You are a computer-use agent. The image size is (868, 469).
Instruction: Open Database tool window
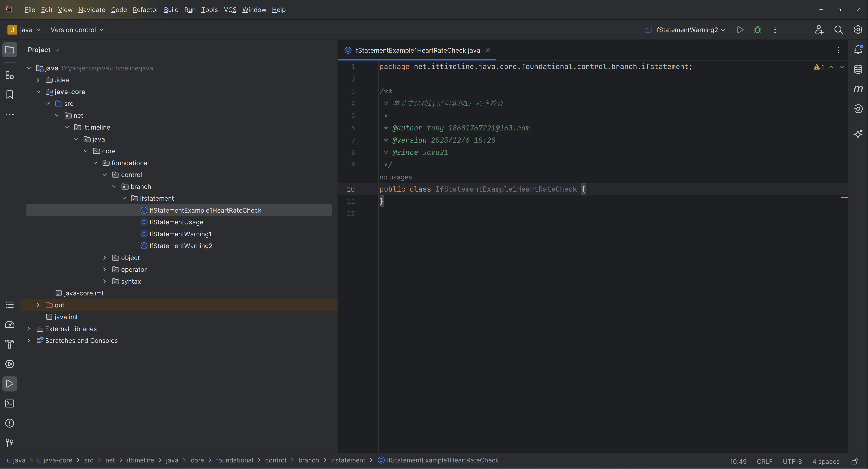[x=858, y=69]
